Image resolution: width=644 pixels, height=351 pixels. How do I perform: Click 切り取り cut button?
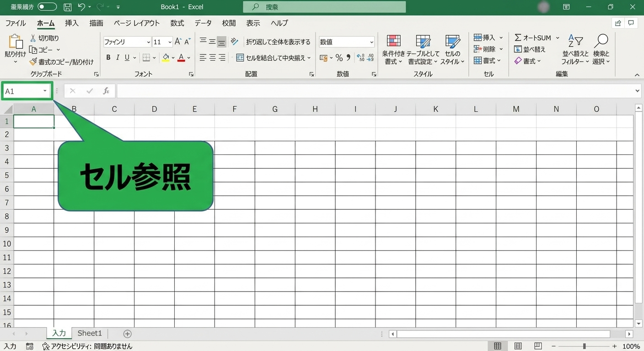coord(44,38)
